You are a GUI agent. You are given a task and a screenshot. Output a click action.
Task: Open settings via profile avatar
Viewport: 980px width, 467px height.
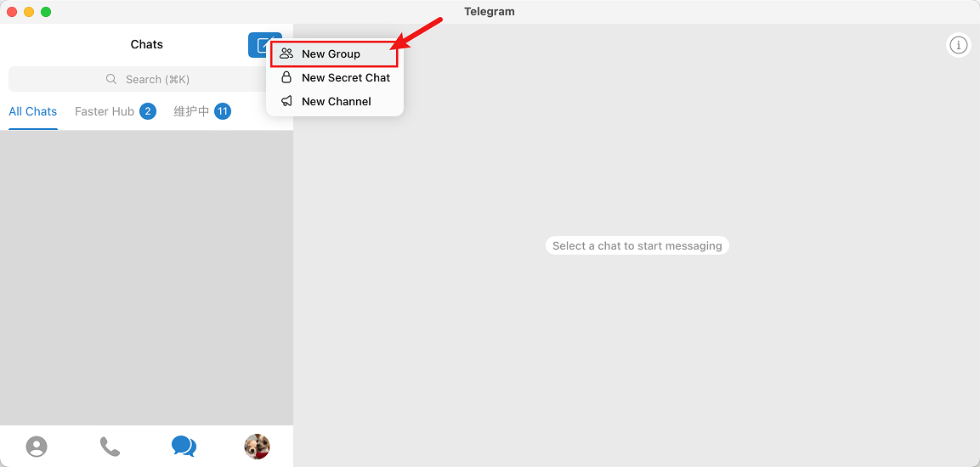[x=257, y=447]
